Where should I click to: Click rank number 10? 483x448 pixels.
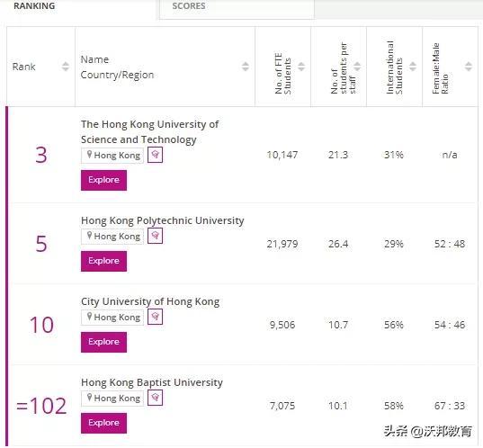pos(41,325)
